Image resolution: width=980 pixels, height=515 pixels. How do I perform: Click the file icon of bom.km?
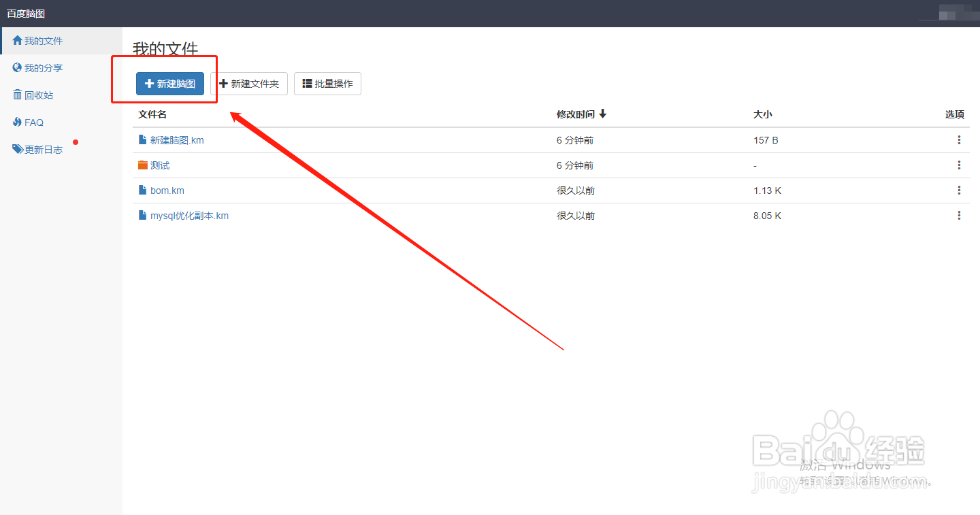pyautogui.click(x=142, y=190)
